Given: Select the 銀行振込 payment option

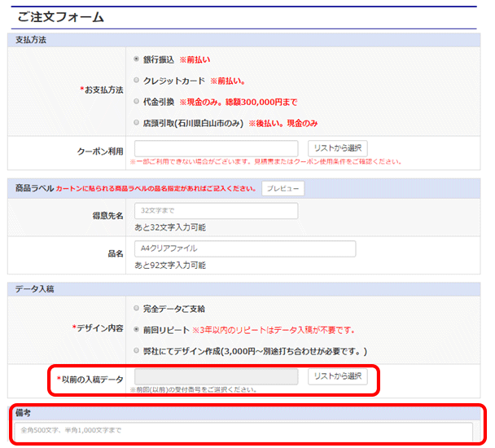Looking at the screenshot, I should click(x=136, y=59).
